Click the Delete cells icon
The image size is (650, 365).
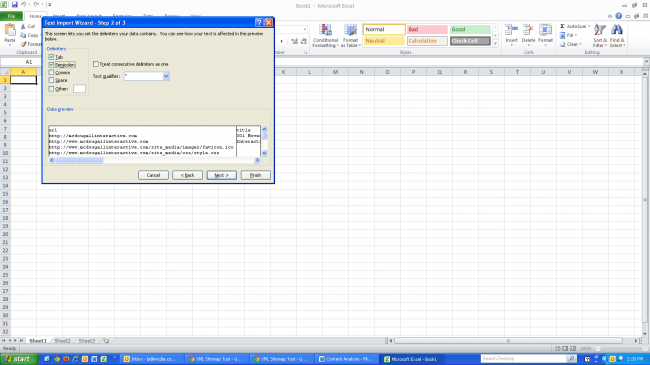(528, 30)
